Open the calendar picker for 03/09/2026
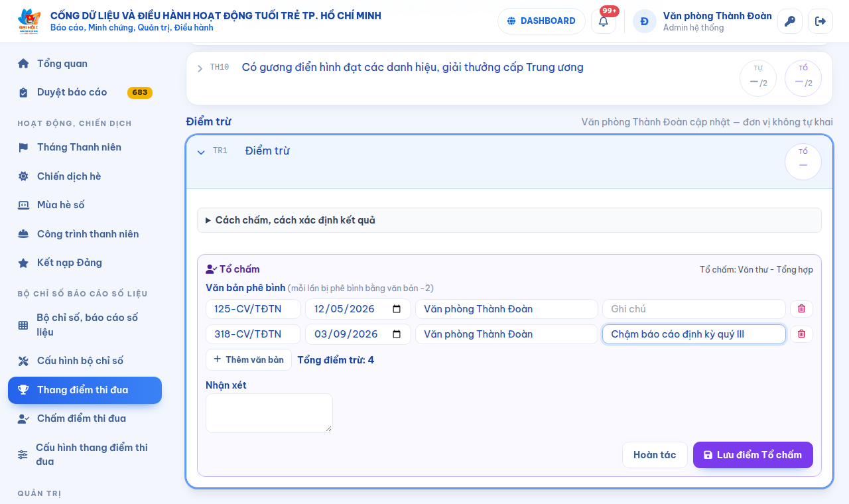Image resolution: width=849 pixels, height=504 pixels. click(x=397, y=334)
